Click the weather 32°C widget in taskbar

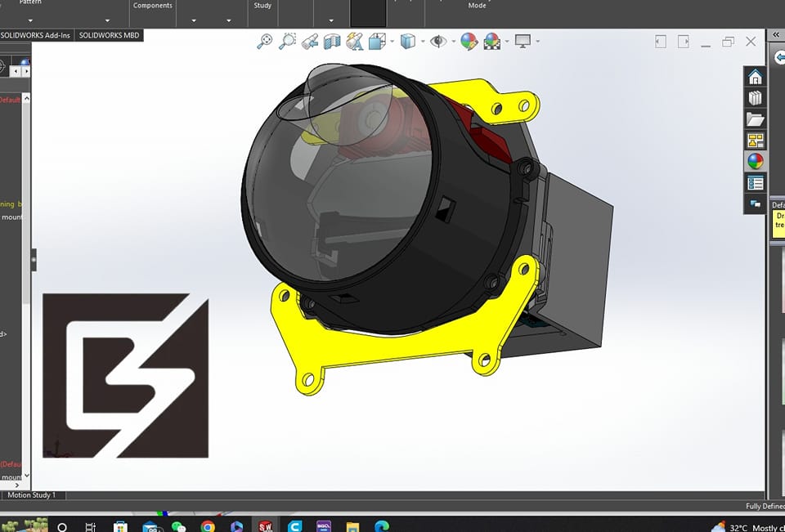tap(748, 527)
